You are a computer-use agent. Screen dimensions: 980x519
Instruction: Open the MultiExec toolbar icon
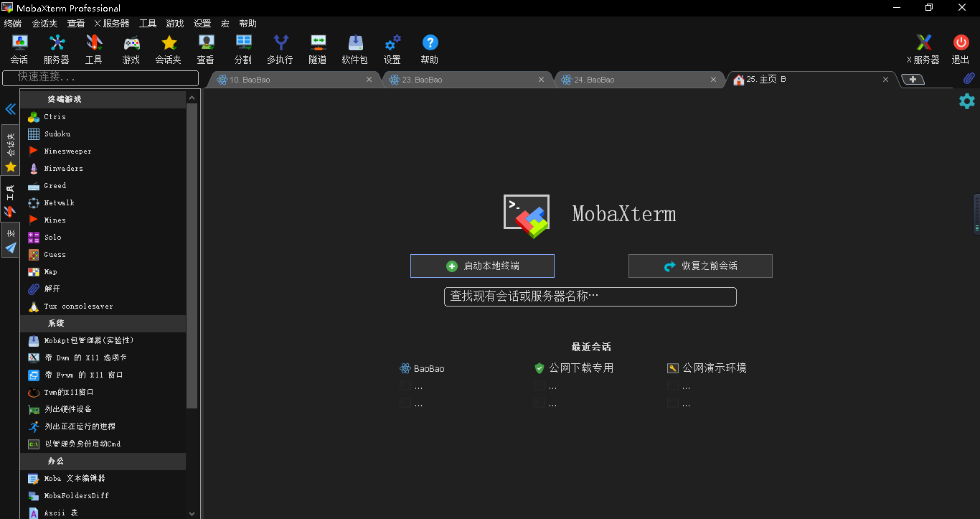281,49
